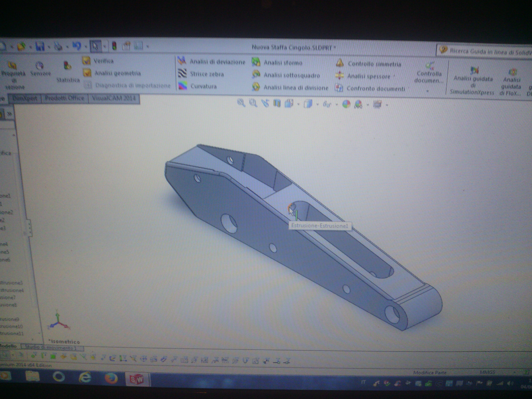Click the Print icon
The width and height of the screenshot is (532, 399).
click(58, 46)
